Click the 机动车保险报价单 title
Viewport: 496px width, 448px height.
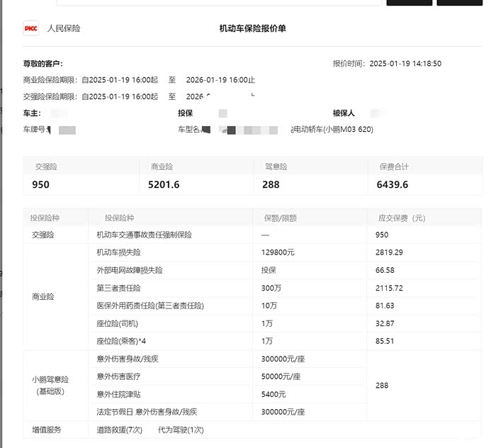click(x=253, y=28)
